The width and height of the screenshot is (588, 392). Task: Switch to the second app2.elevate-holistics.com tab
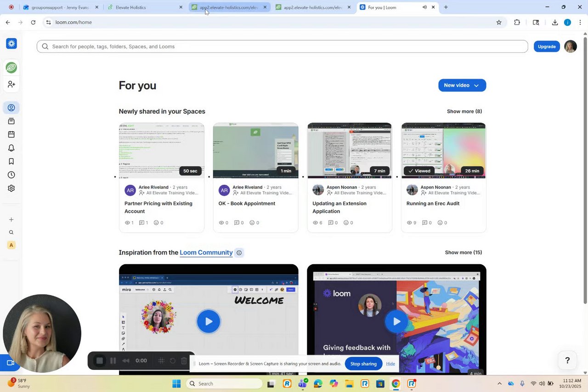(x=312, y=7)
